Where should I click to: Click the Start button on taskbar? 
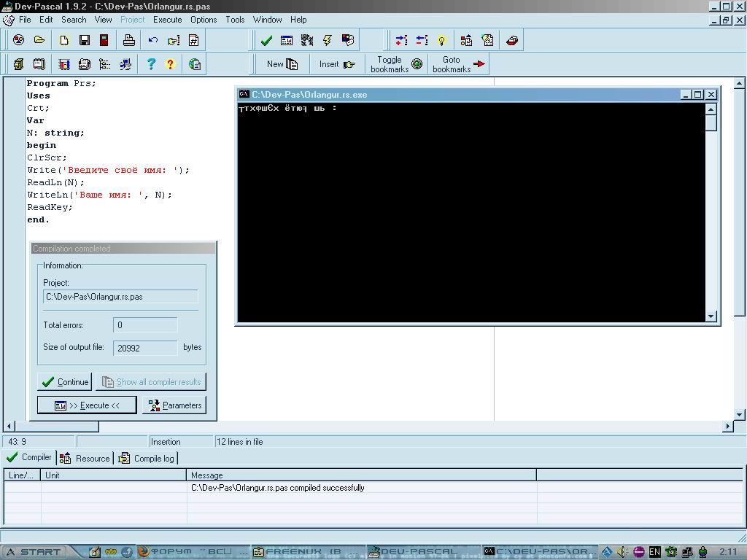tap(34, 552)
